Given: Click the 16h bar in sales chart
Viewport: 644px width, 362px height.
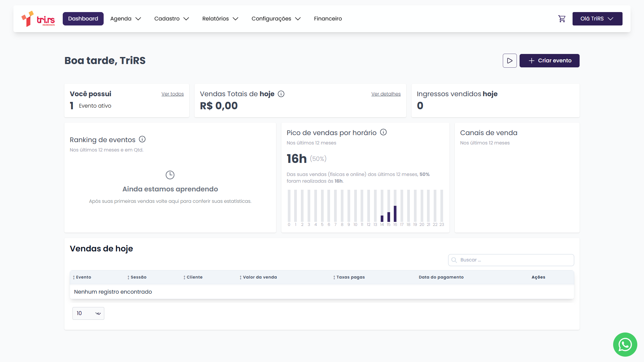Looking at the screenshot, I should click(395, 214).
